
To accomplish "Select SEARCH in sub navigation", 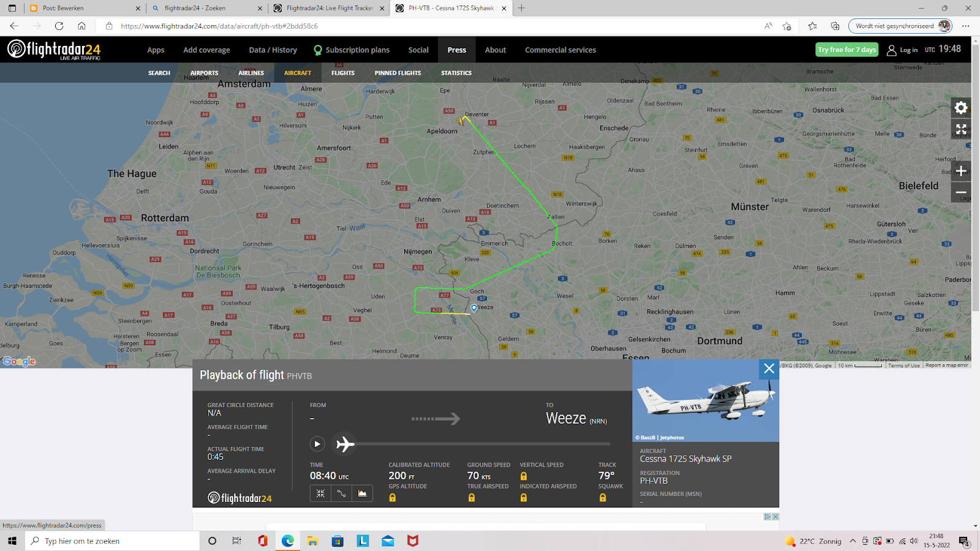I will 159,73.
